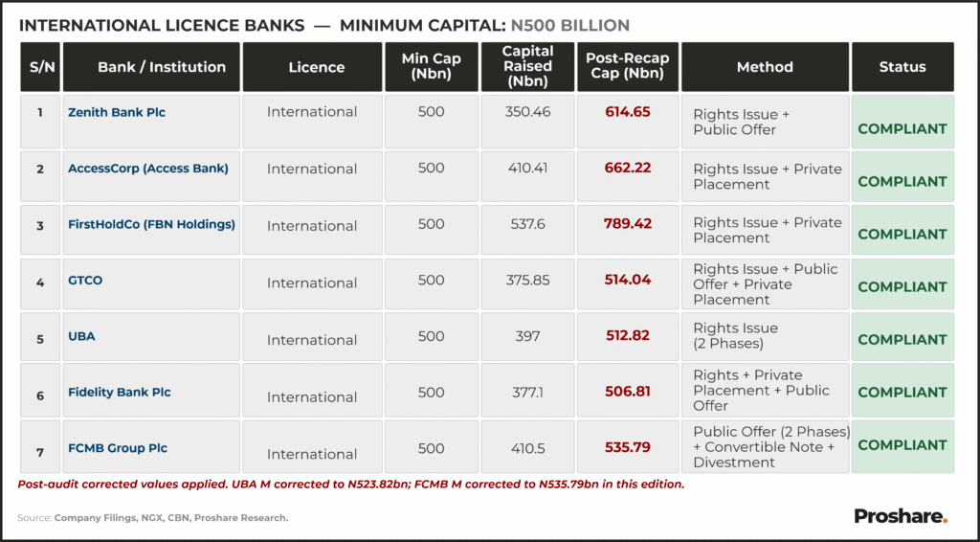Click the Rights Issue (2 Phases) method cell
Screen dimensions: 980x542
click(x=735, y=335)
